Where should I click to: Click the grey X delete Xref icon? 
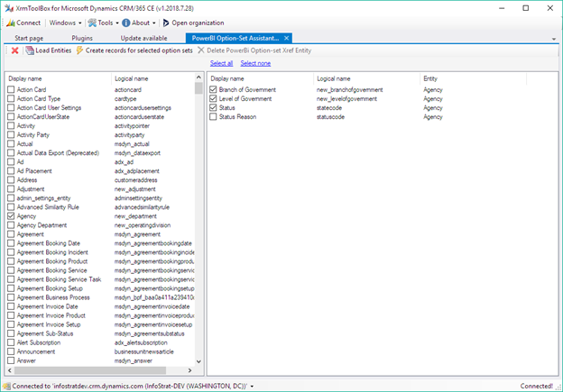[x=201, y=50]
